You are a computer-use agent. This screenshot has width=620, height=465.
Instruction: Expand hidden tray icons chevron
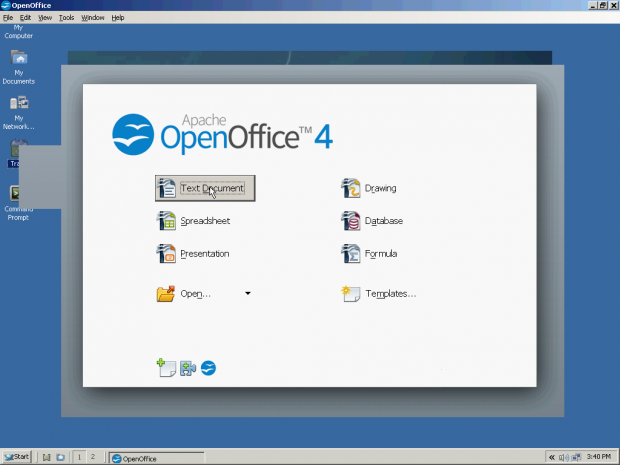(x=552, y=457)
